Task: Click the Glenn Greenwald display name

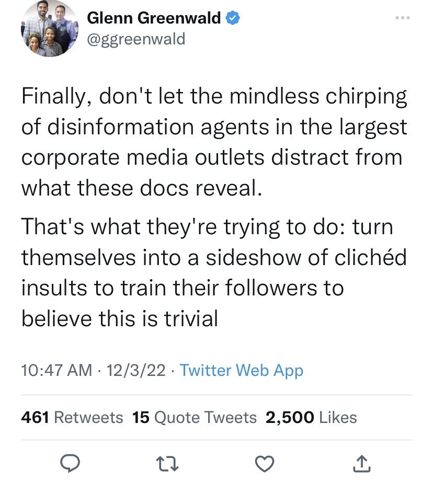Action: pos(154,19)
